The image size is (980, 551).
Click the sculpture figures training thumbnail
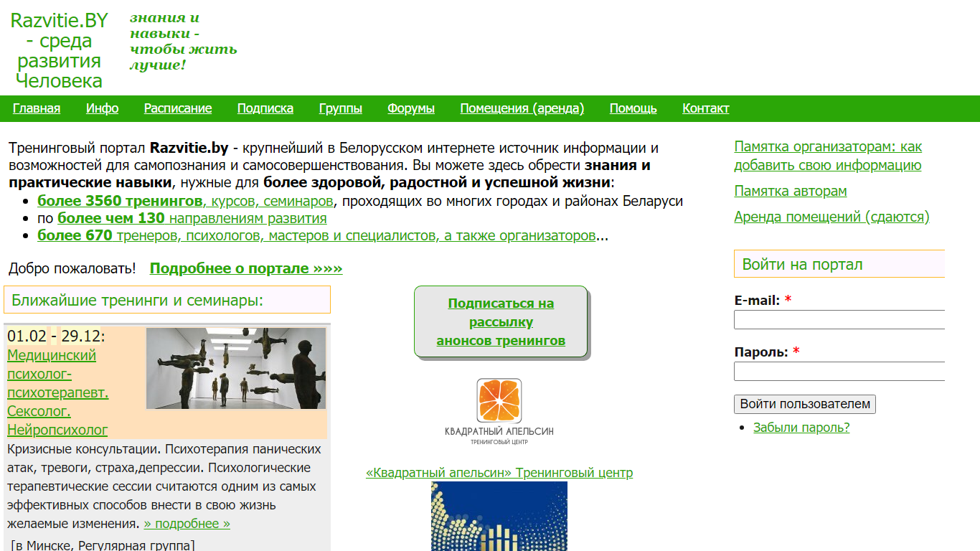(236, 369)
